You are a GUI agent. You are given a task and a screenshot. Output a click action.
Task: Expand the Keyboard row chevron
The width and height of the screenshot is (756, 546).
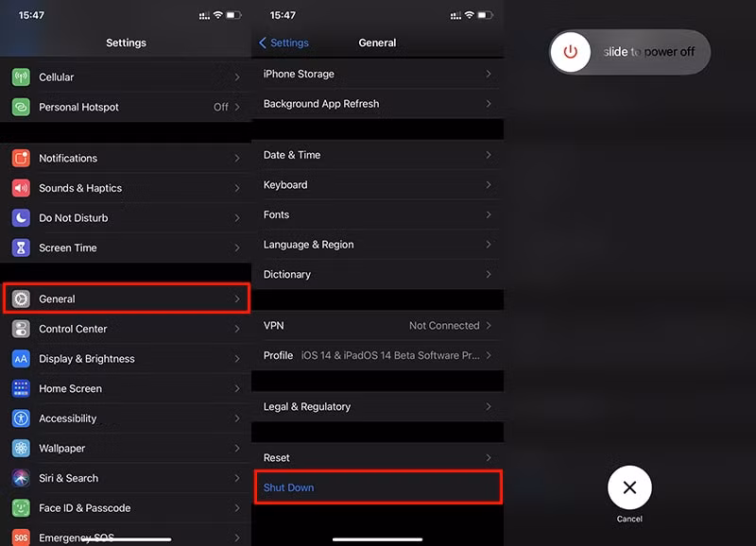pyautogui.click(x=489, y=184)
